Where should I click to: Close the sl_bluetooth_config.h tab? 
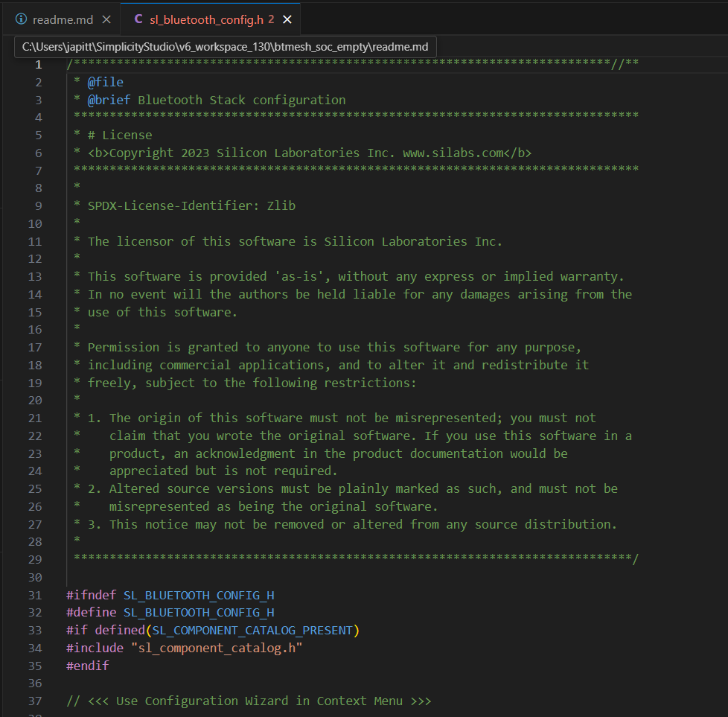pos(287,19)
